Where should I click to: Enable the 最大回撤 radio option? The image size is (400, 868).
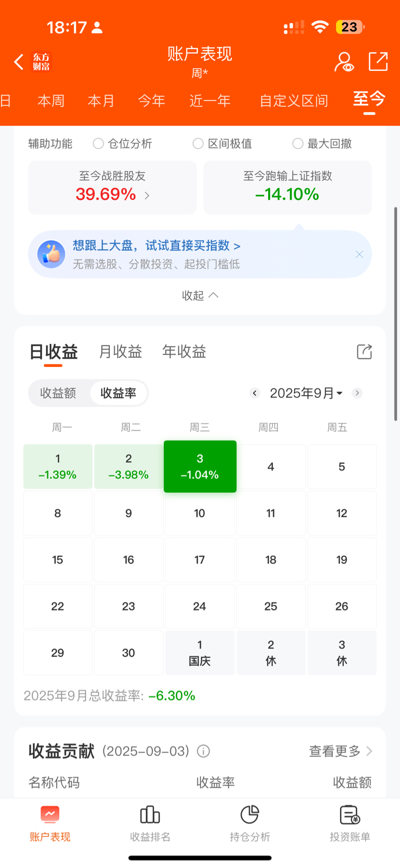(298, 143)
